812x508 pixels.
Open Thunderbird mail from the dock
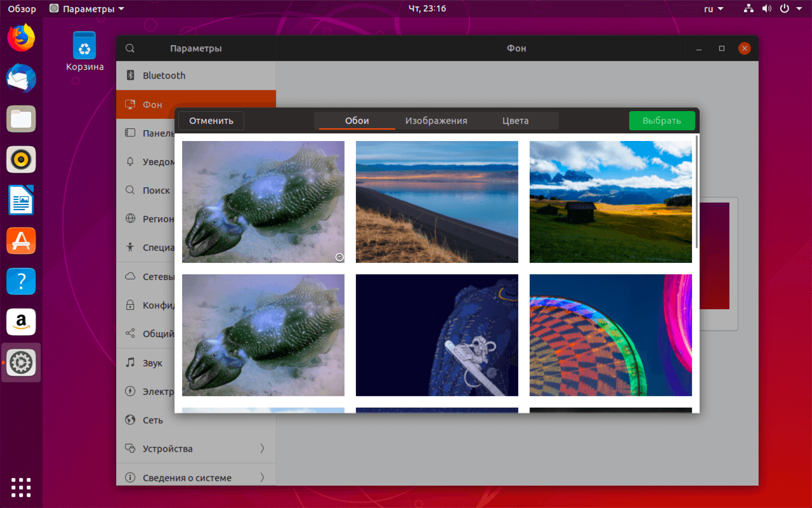click(21, 79)
